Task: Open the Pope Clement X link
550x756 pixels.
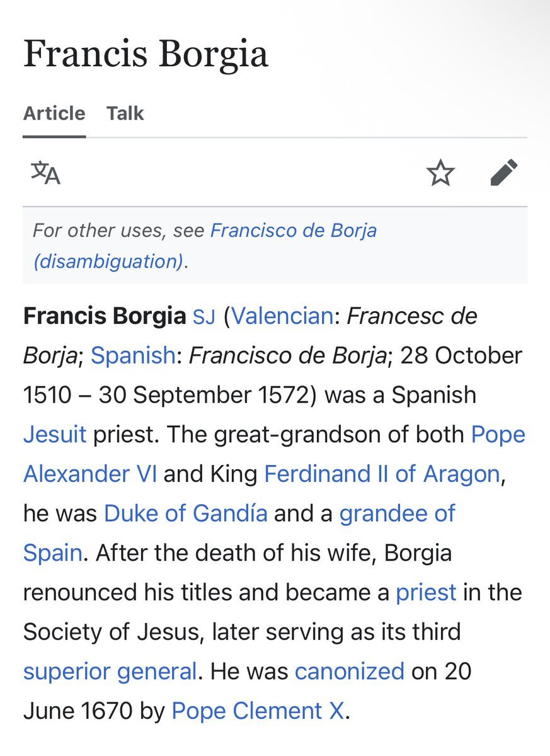Action: [258, 711]
